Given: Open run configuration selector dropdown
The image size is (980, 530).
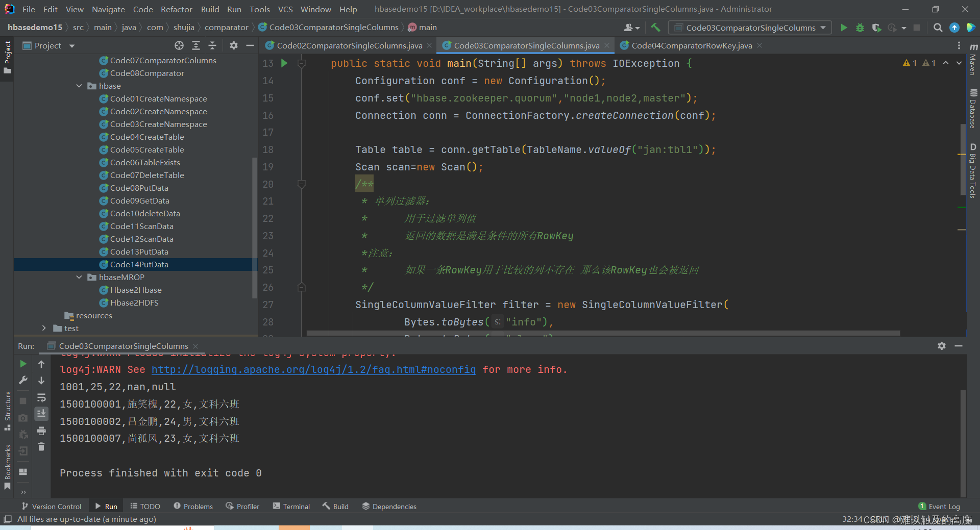Looking at the screenshot, I should pos(750,28).
